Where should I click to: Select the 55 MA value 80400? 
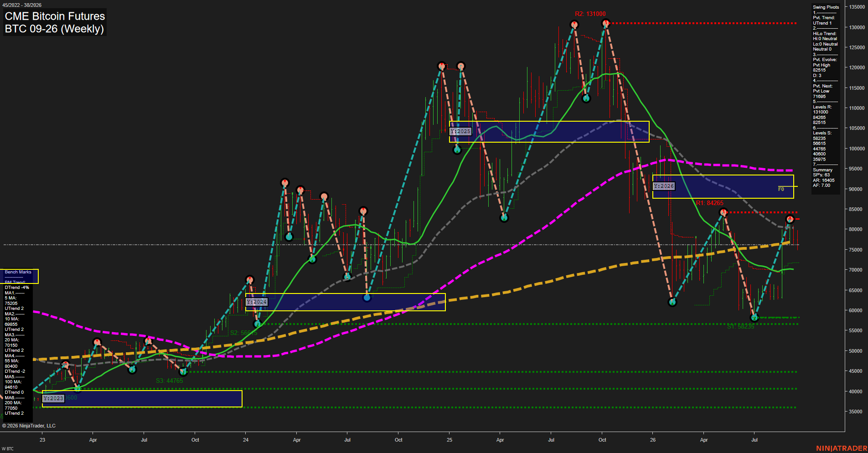coord(11,366)
